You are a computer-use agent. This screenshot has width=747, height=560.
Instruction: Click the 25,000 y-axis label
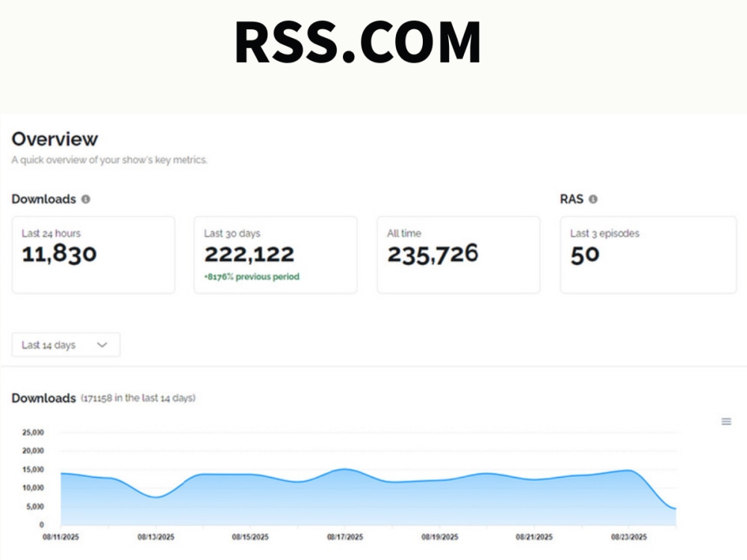coord(33,432)
